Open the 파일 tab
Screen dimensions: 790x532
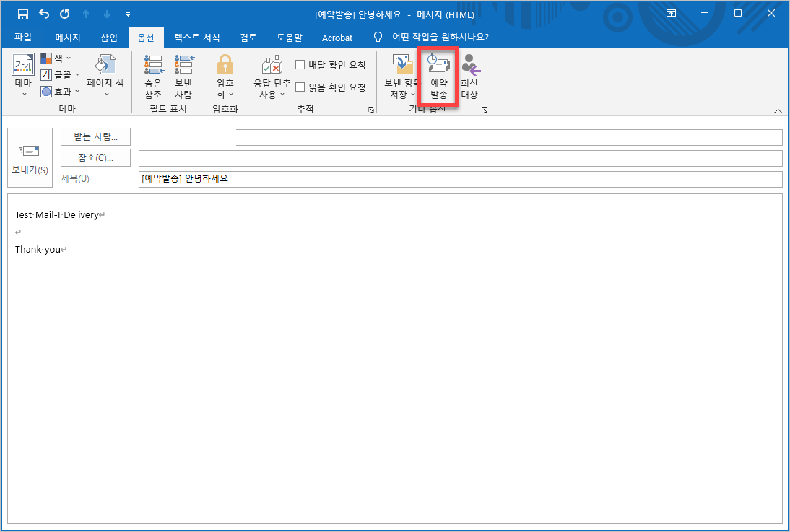point(23,38)
